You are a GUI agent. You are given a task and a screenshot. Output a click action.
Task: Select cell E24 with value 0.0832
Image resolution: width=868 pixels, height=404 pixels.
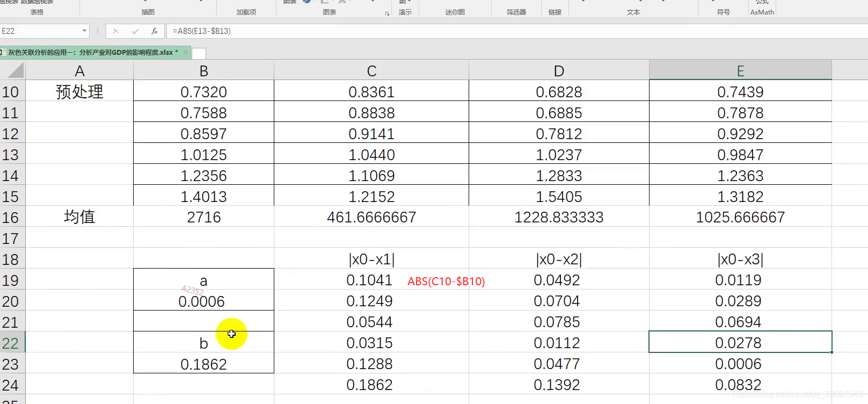pyautogui.click(x=740, y=385)
